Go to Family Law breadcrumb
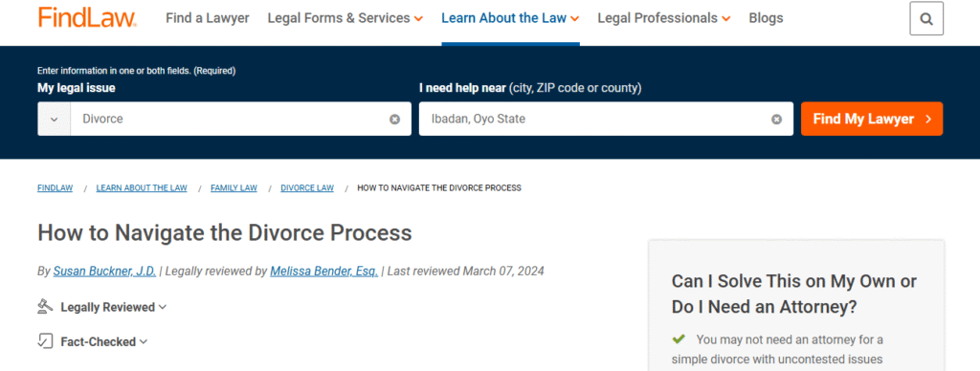Image resolution: width=980 pixels, height=371 pixels. pos(234,188)
